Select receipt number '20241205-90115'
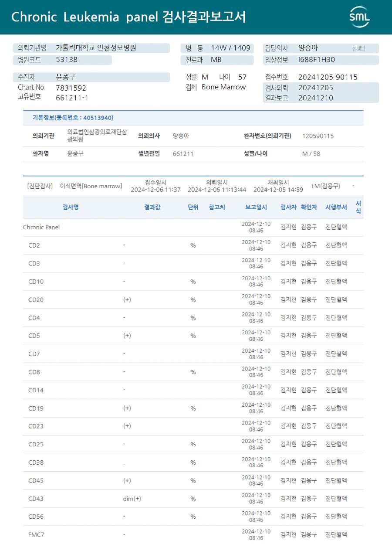This screenshot has height=554, width=392. click(x=328, y=77)
